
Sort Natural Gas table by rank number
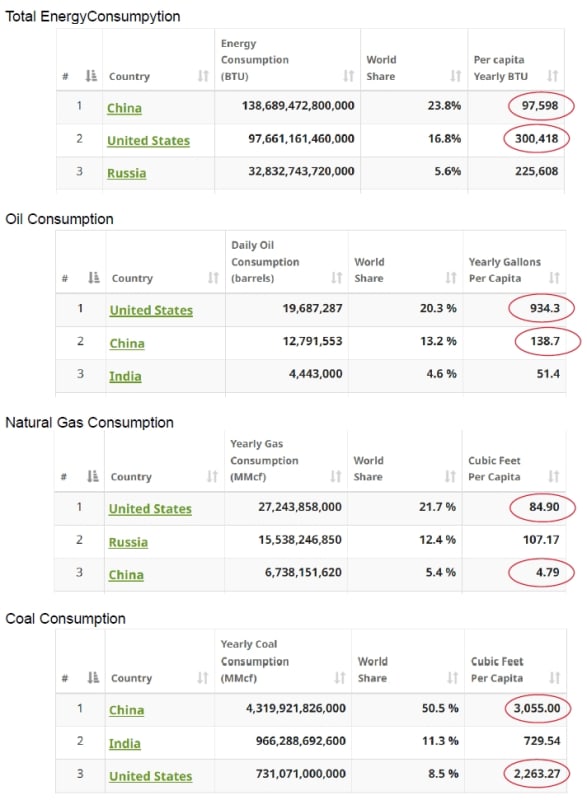click(x=92, y=476)
